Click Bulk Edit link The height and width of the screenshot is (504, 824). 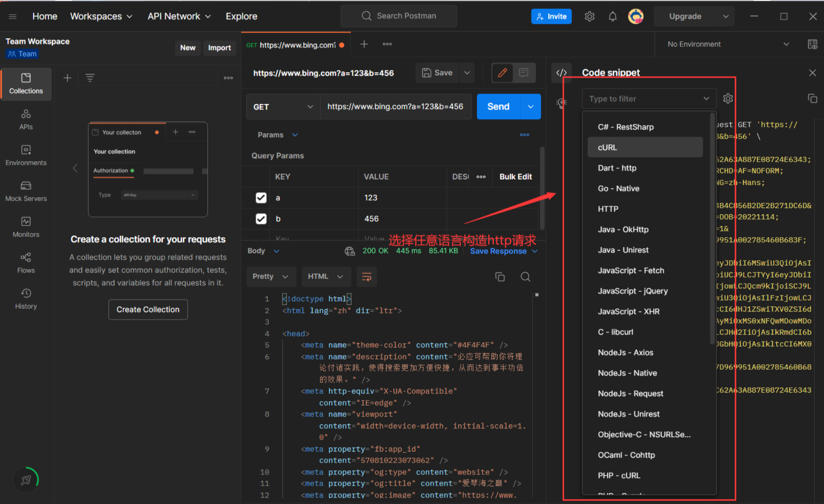[x=516, y=177]
